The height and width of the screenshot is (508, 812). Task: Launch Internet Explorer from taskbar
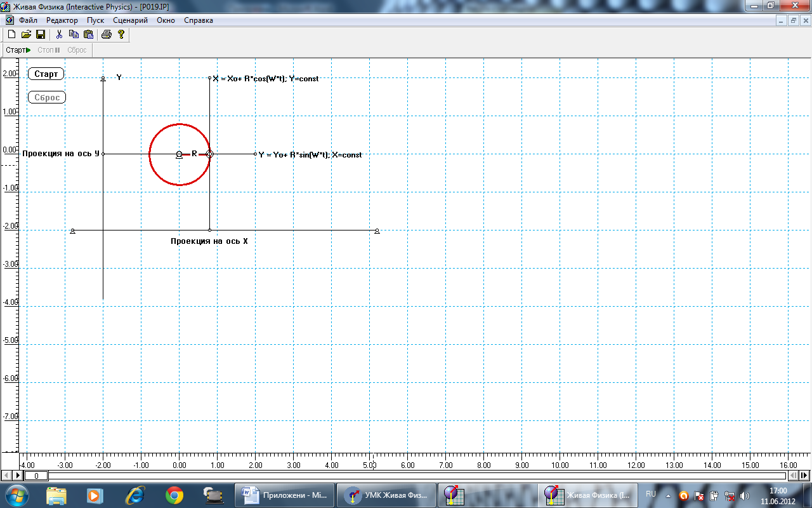click(x=135, y=495)
